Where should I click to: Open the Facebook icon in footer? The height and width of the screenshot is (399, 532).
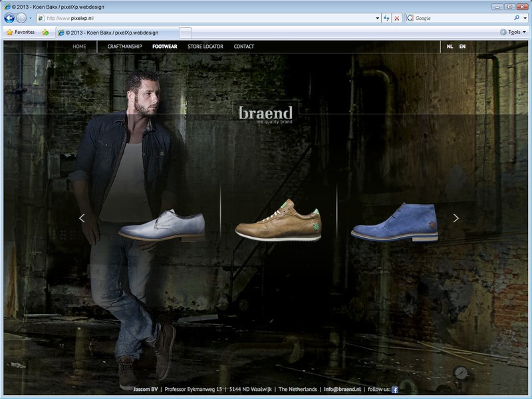point(394,390)
